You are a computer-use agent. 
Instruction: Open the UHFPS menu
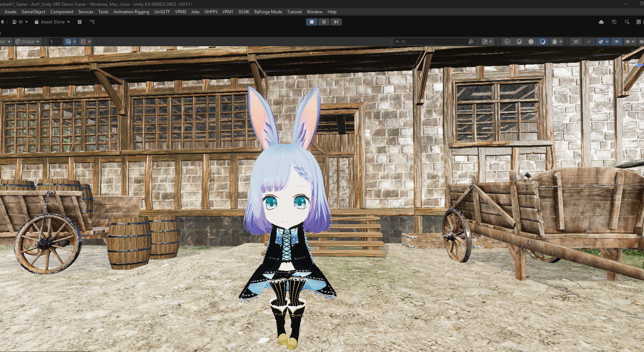211,12
